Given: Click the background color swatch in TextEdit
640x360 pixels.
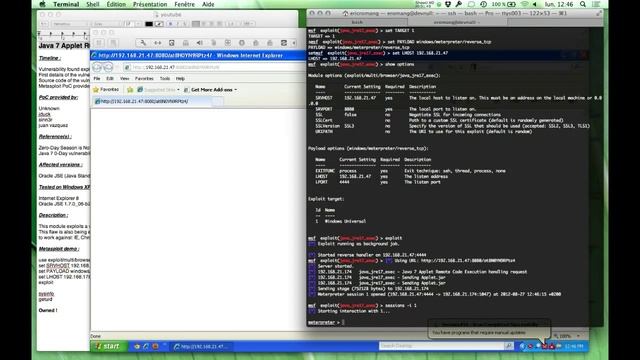Looking at the screenshot, I should [159, 24].
